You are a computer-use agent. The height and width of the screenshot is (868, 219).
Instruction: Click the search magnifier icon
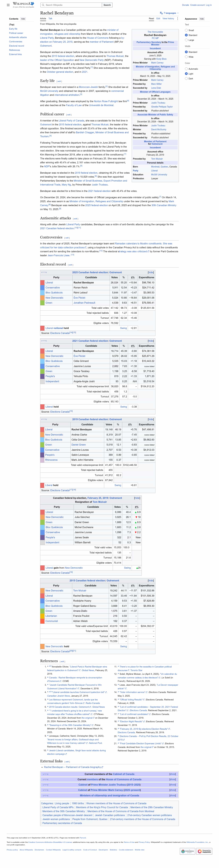tap(43, 5)
